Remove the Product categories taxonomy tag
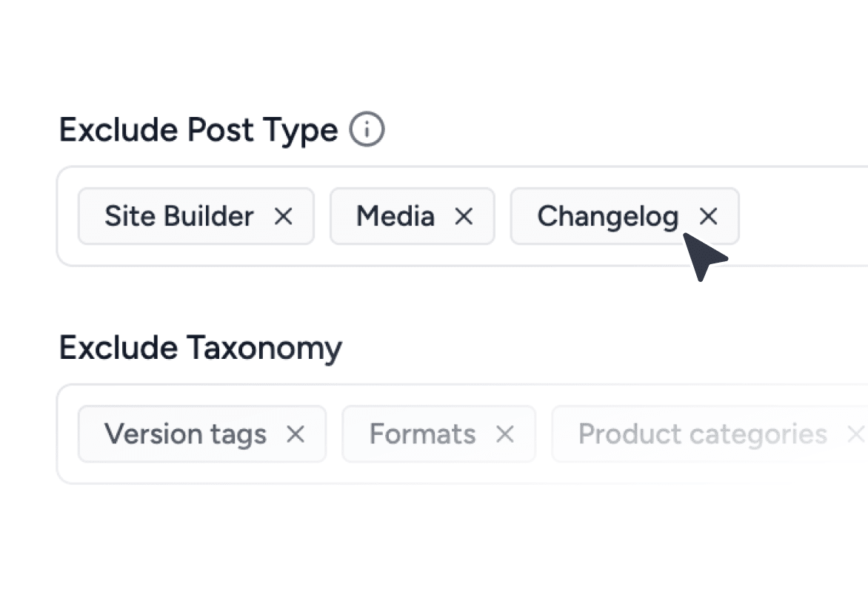This screenshot has height=592, width=868. 856,434
